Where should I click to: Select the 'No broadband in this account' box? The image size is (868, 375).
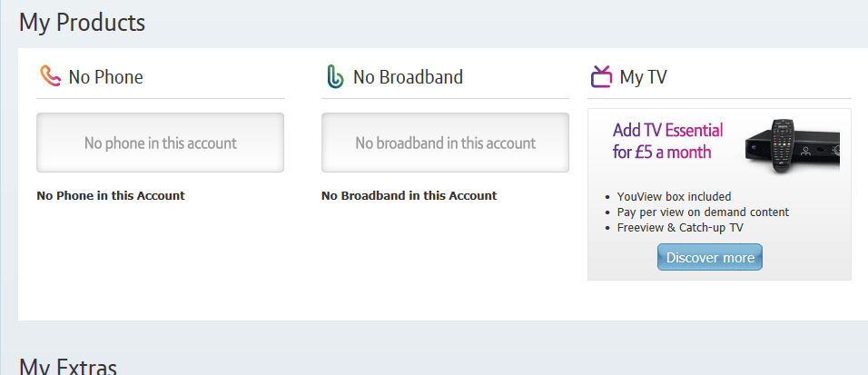(445, 143)
